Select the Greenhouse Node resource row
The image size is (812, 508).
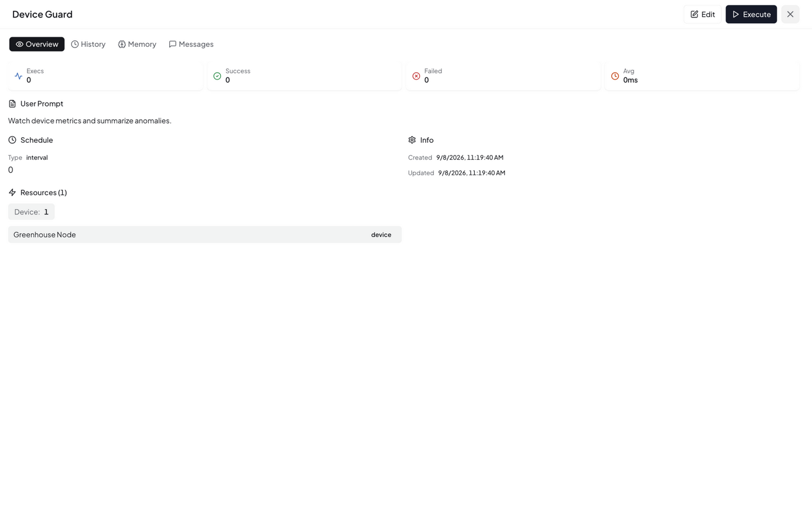(x=205, y=235)
